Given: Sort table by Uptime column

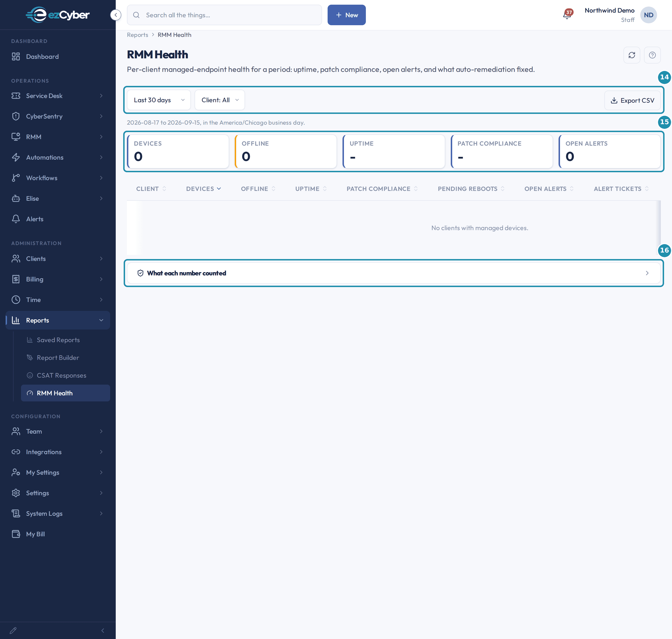Looking at the screenshot, I should click(x=311, y=189).
